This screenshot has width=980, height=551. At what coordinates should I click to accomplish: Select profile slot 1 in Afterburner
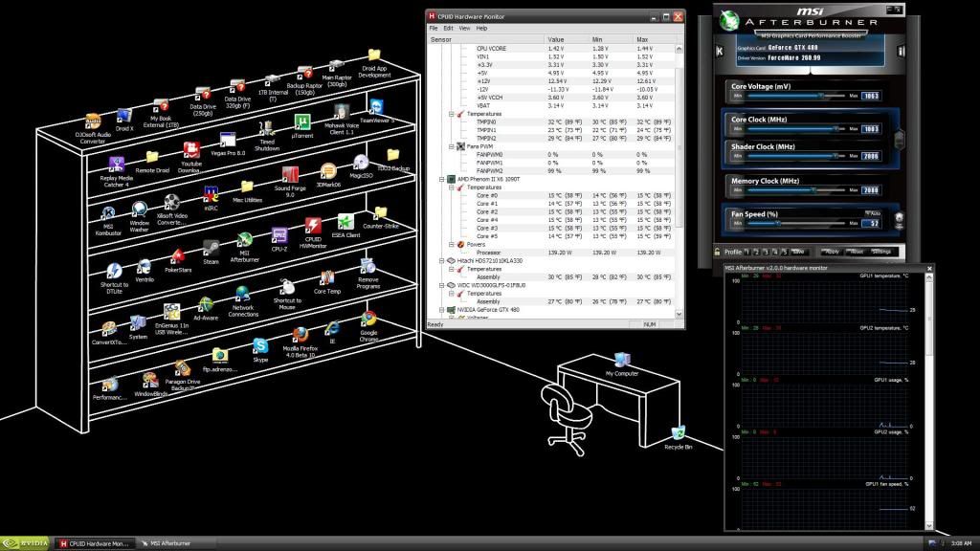click(x=749, y=252)
